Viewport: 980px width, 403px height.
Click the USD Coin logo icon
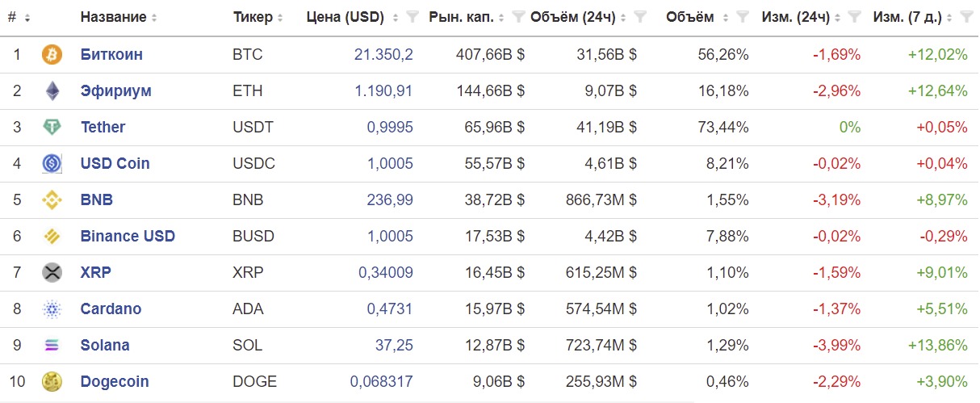52,163
